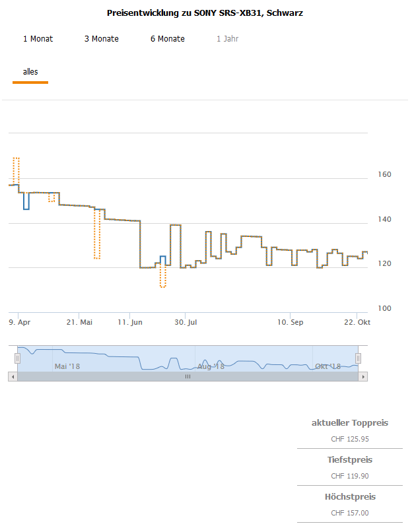The width and height of the screenshot is (412, 532).
Task: Click Mai '18 in the navigator
Action: click(x=67, y=366)
